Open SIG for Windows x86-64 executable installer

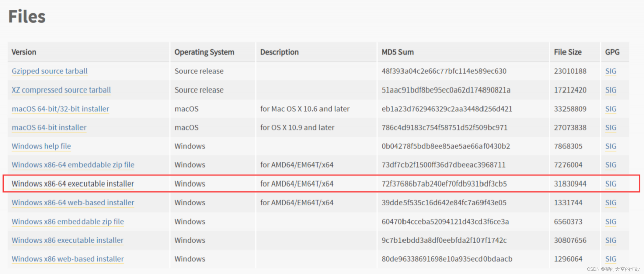tap(611, 184)
